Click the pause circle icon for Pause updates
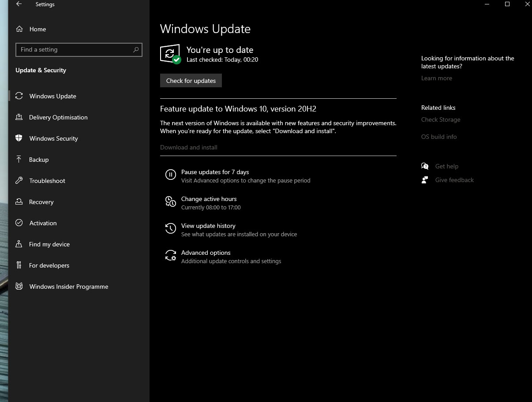This screenshot has width=532, height=402. 171,175
